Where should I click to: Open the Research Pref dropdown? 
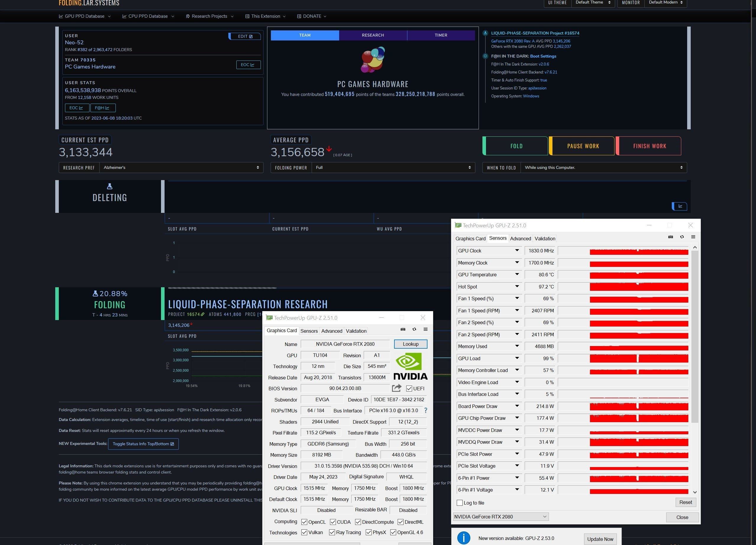pos(181,168)
